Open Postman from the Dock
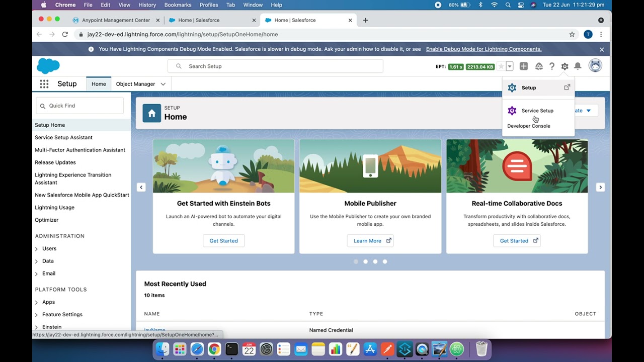Image resolution: width=644 pixels, height=362 pixels. (387, 348)
